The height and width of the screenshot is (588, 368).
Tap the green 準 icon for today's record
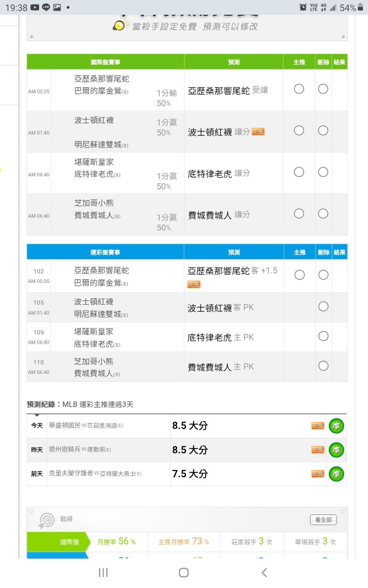pyautogui.click(x=336, y=426)
